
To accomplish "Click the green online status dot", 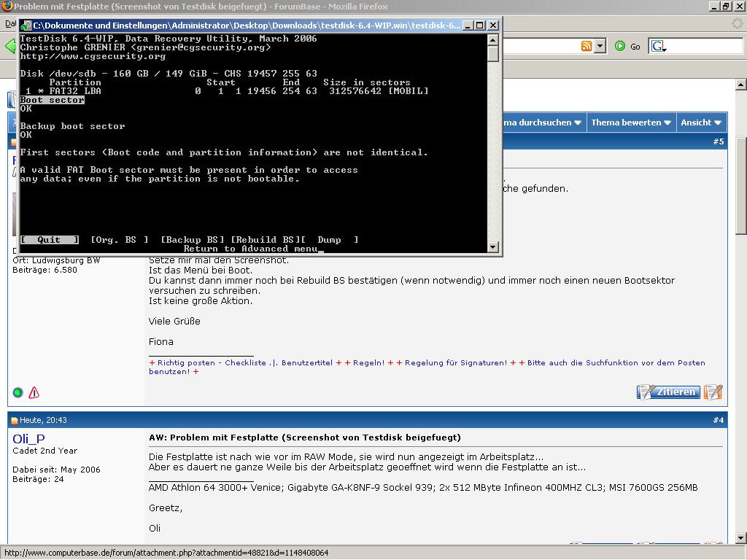I will (x=18, y=393).
